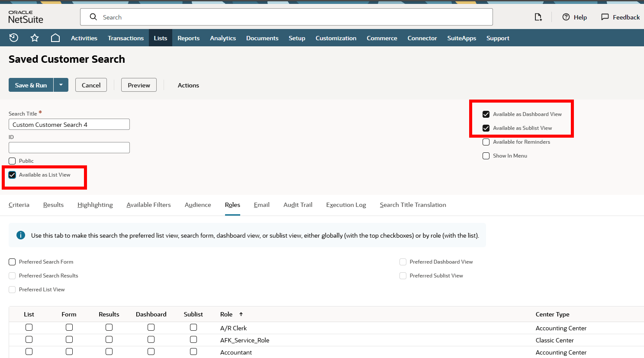Click the Cancel button
The width and height of the screenshot is (644, 358).
(91, 85)
